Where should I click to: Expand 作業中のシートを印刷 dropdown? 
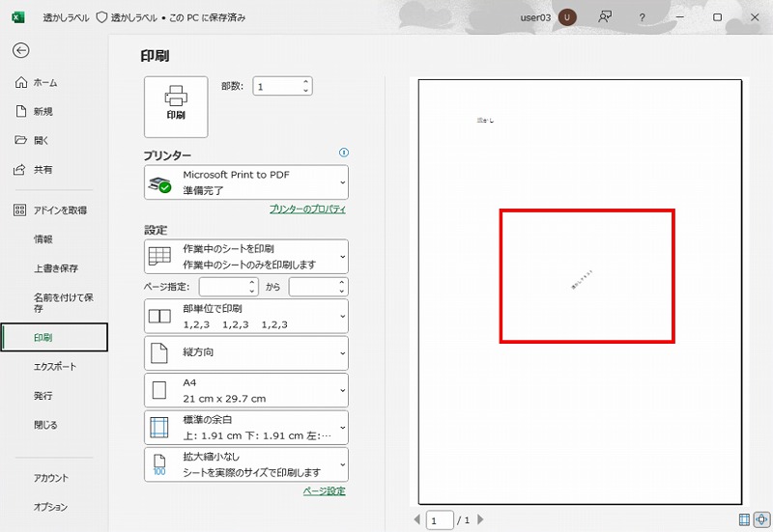click(x=246, y=257)
